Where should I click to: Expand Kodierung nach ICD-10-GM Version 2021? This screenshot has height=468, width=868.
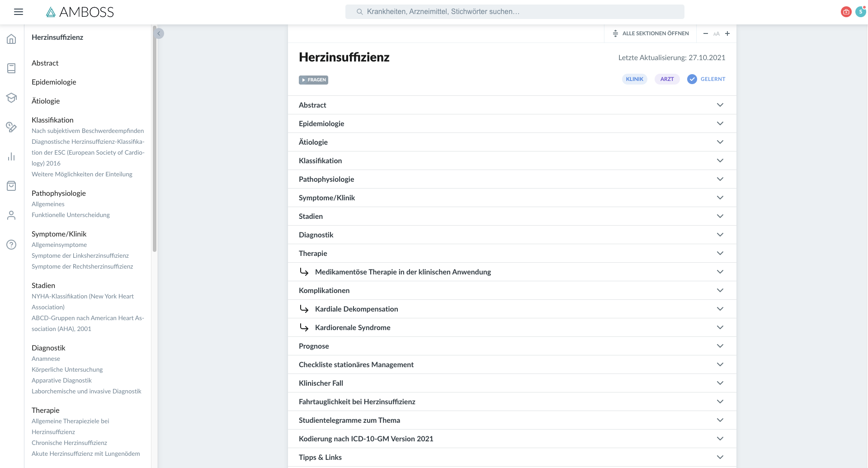(512, 439)
